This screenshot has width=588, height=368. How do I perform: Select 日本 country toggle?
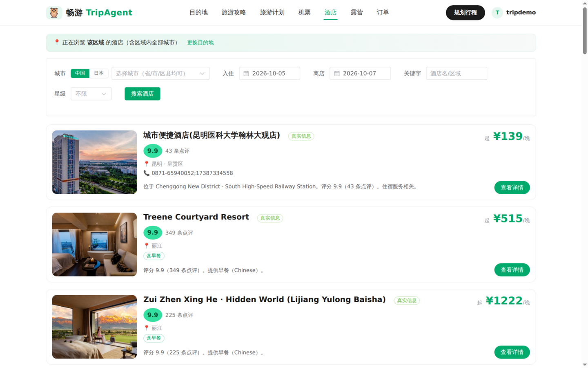tap(99, 73)
